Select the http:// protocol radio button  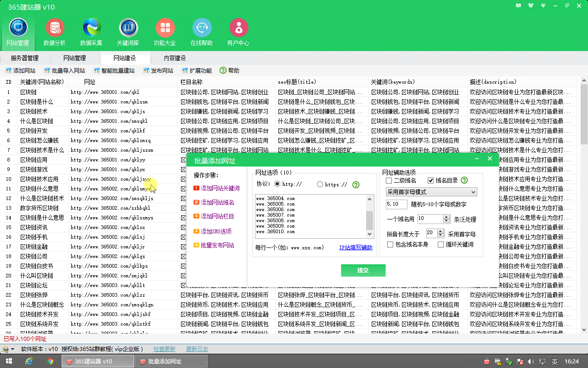coord(277,184)
